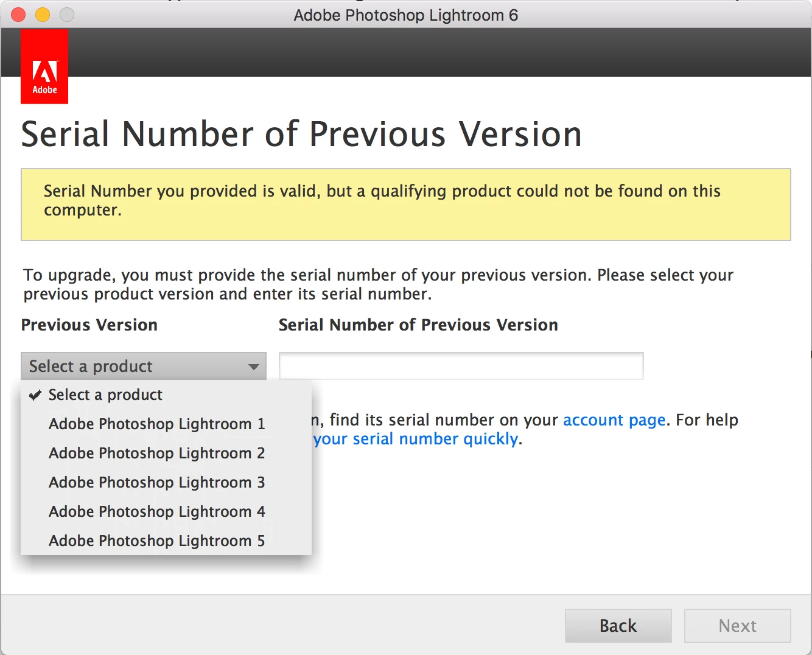Minimize the Lightroom installer window
812x655 pixels.
point(43,15)
